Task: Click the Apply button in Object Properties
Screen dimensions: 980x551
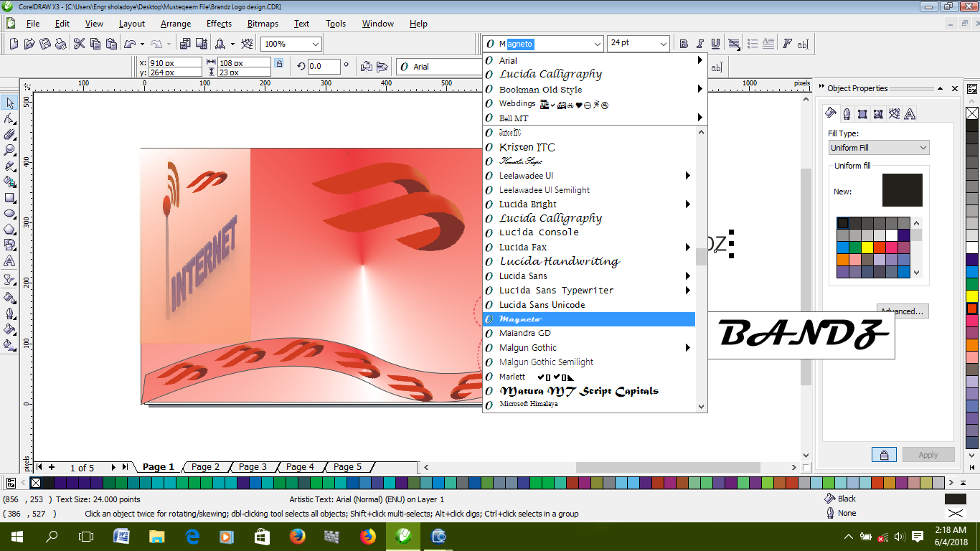Action: pyautogui.click(x=928, y=454)
